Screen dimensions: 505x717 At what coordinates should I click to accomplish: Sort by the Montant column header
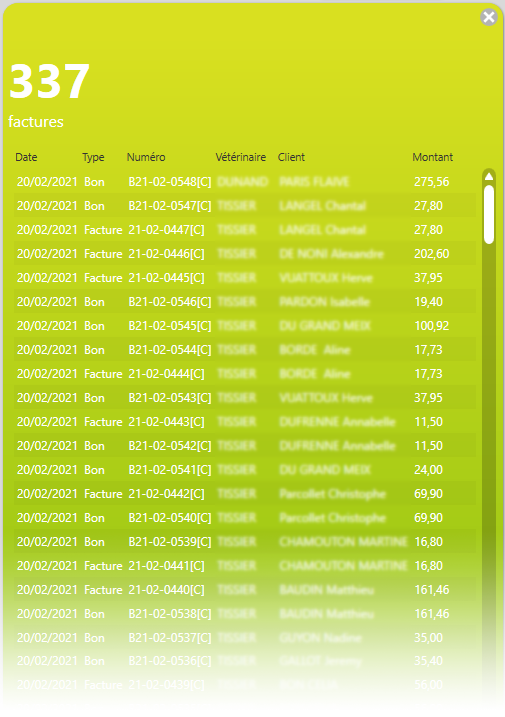coord(432,157)
